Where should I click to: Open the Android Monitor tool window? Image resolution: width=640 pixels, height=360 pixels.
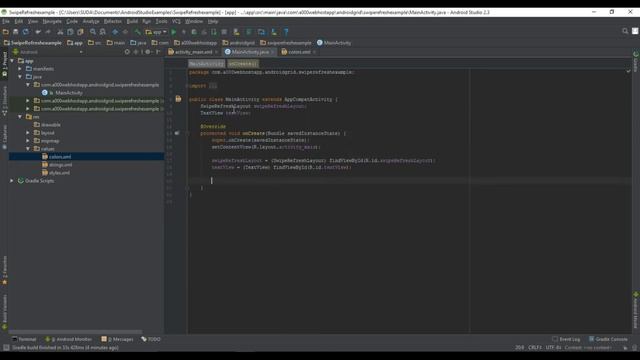point(69,339)
